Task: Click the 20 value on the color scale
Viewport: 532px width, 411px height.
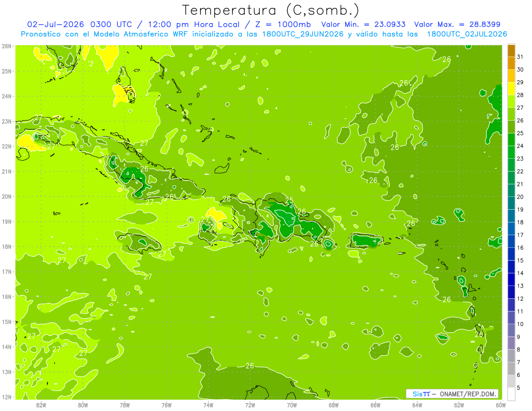Action: click(x=520, y=197)
